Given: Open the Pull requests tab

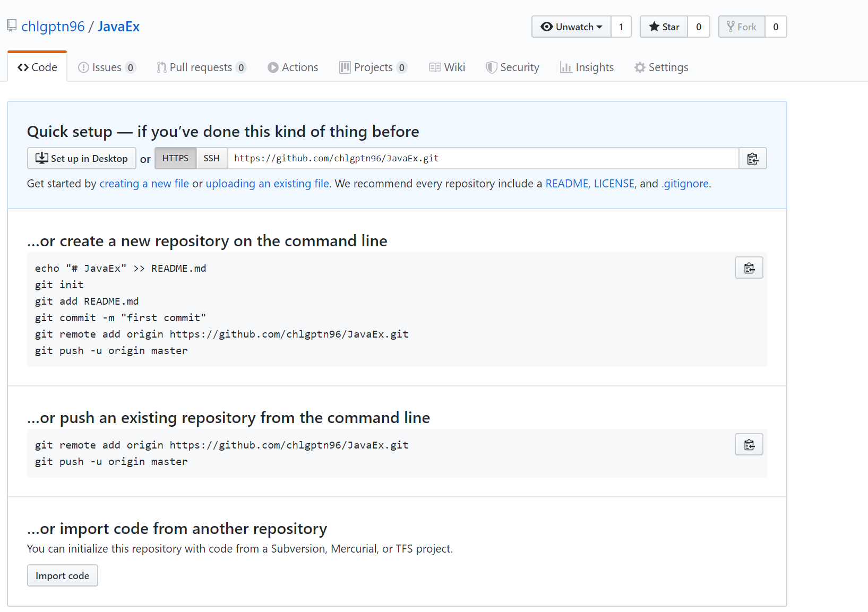Looking at the screenshot, I should pos(201,67).
